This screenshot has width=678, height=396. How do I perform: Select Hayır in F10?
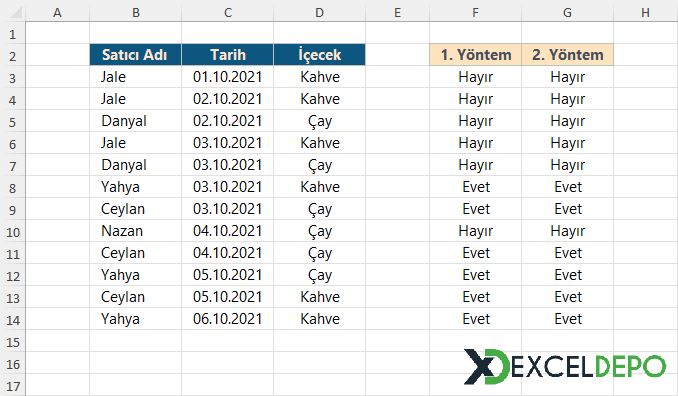476,231
